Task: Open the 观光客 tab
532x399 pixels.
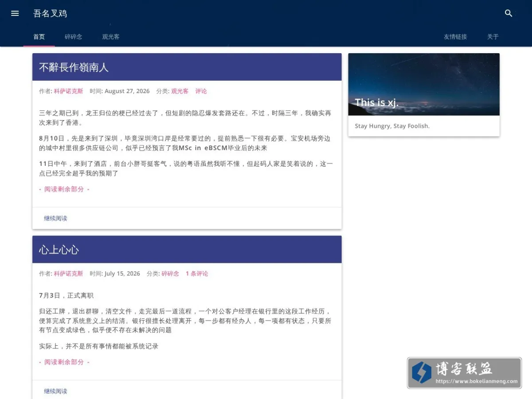Action: 111,37
